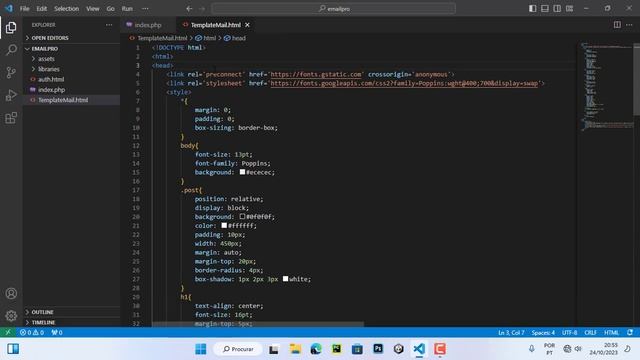Open the Explorer view in activity bar

(x=11, y=27)
